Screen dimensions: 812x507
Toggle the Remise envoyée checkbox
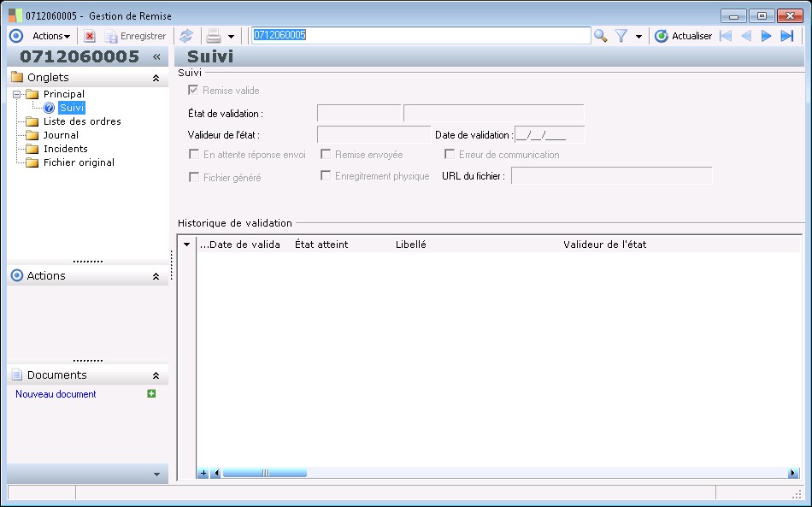click(326, 155)
